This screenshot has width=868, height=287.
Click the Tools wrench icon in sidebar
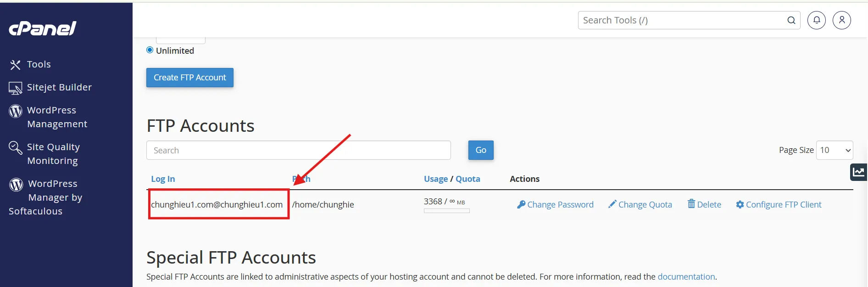(15, 65)
